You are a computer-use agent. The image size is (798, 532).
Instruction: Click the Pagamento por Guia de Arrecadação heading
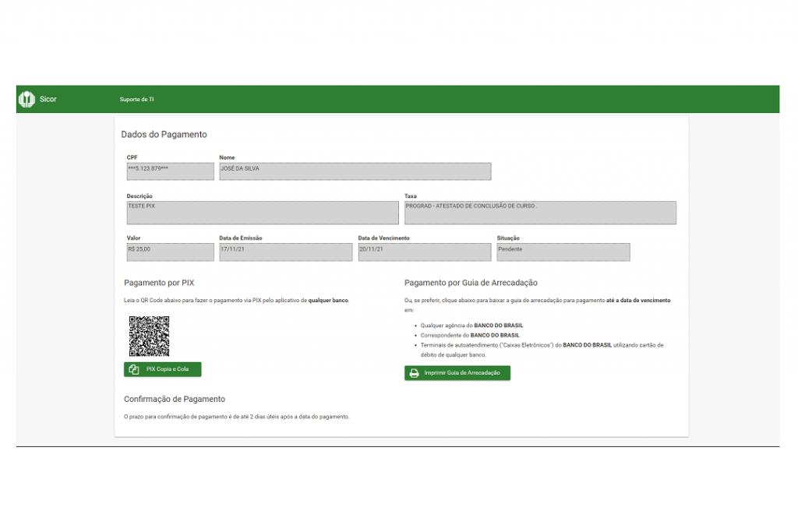point(471,283)
